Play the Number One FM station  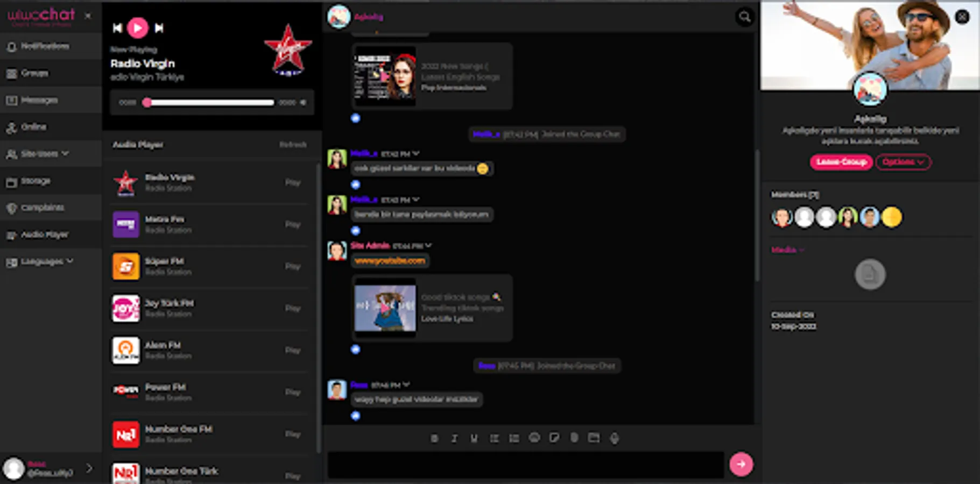point(293,434)
